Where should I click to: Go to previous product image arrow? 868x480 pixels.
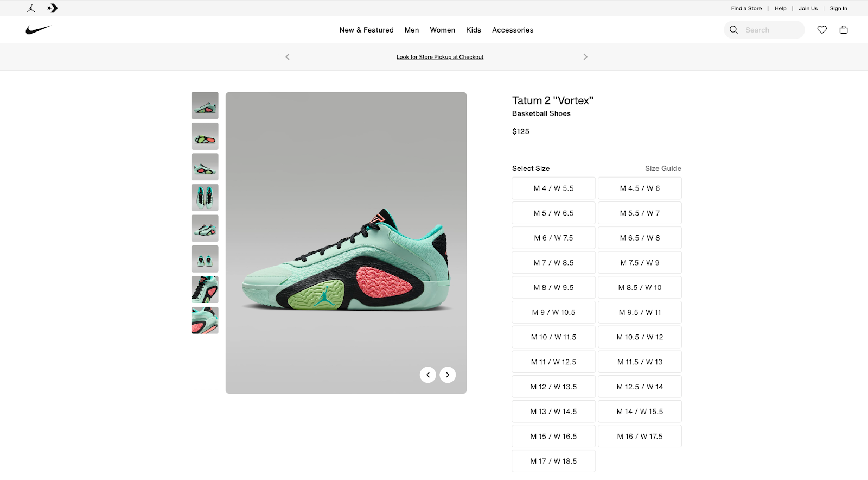pos(428,375)
